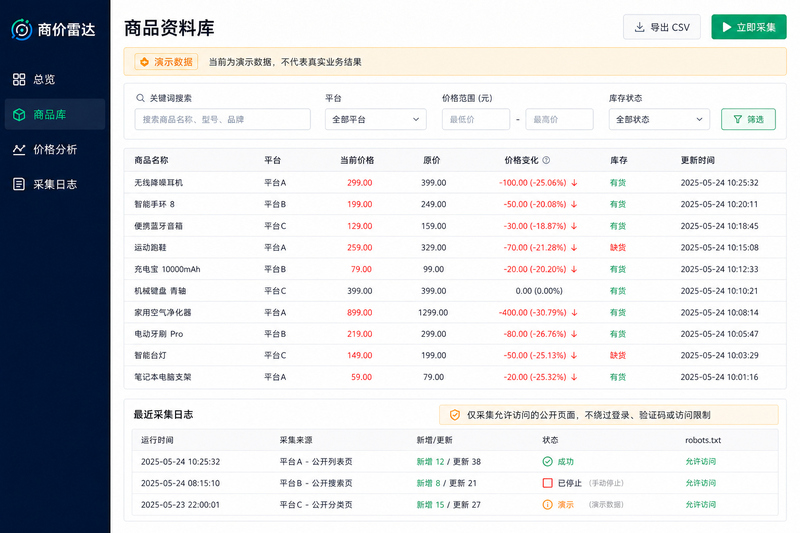Screen dimensions: 800x533
Task: Select the 充电宝 10000mAh product name
Action: pyautogui.click(x=167, y=269)
